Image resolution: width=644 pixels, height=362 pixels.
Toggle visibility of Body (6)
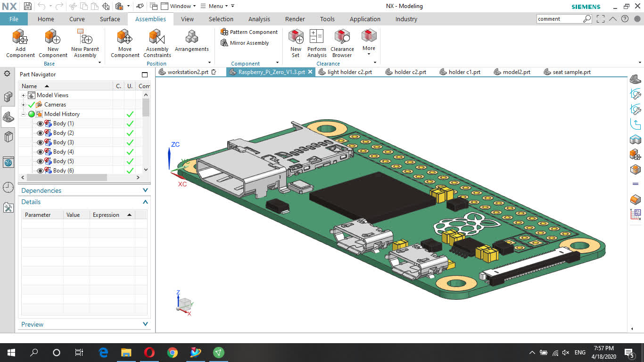pos(40,171)
